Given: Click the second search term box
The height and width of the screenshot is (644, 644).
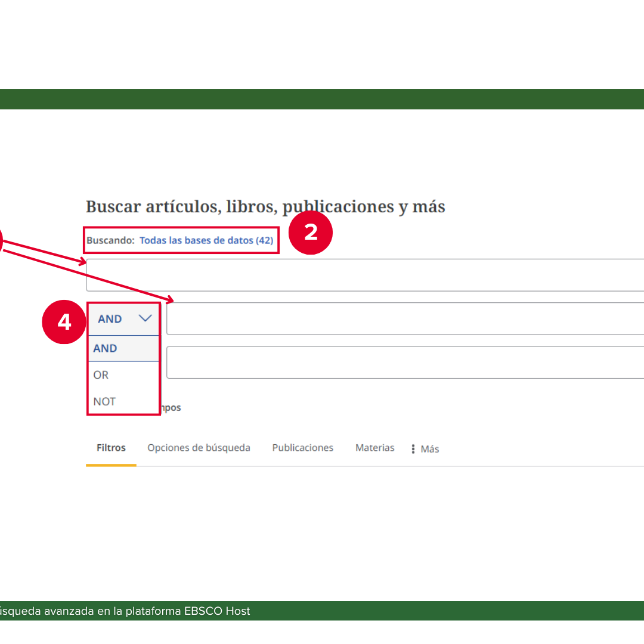Looking at the screenshot, I should point(388,319).
